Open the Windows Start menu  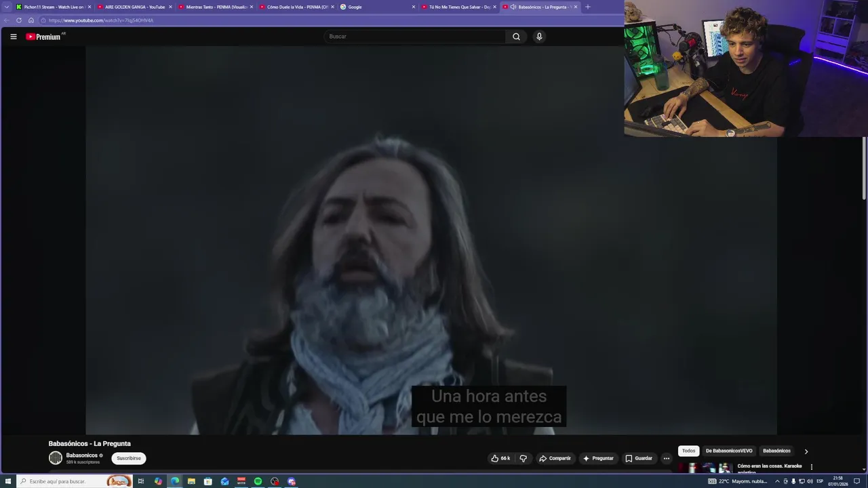coord(8,481)
